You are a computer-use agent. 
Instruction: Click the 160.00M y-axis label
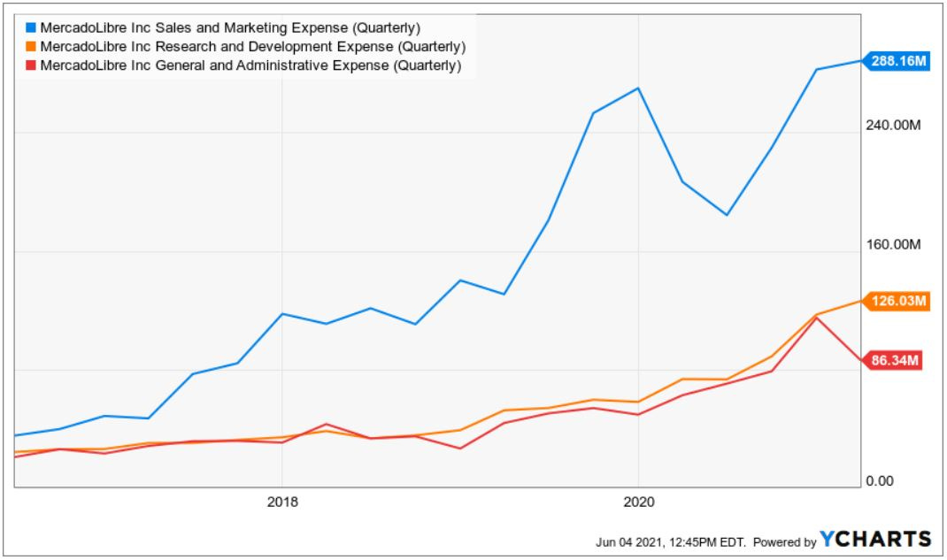[x=893, y=244]
